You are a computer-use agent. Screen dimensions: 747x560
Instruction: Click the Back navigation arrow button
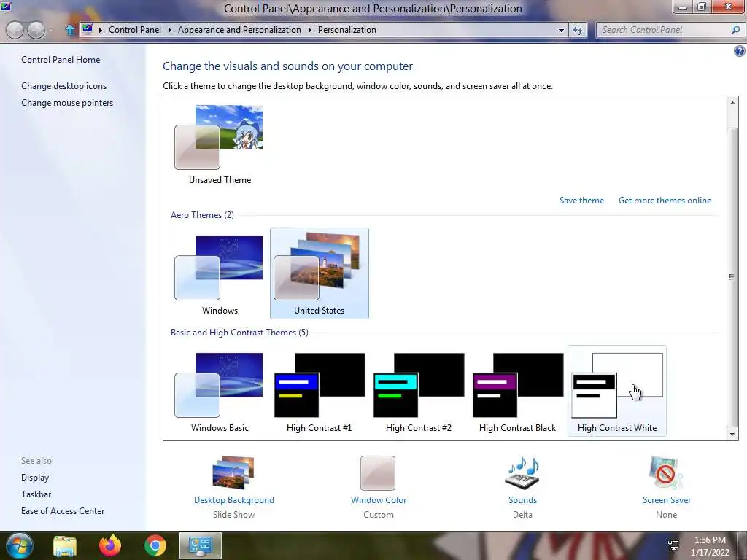click(x=15, y=30)
